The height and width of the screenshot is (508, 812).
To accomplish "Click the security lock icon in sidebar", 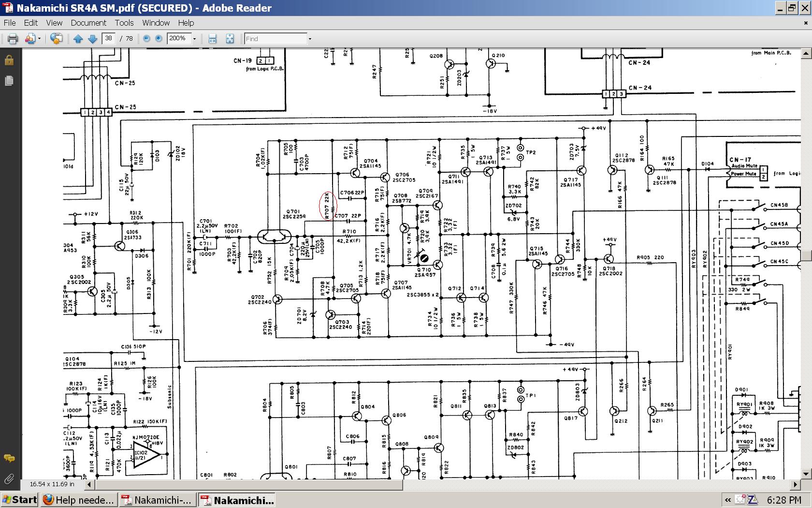I will pyautogui.click(x=9, y=60).
